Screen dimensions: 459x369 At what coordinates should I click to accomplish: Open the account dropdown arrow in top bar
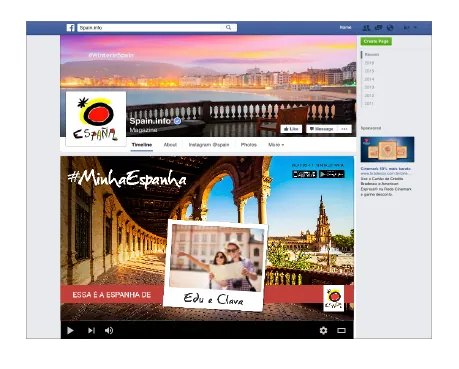click(415, 28)
